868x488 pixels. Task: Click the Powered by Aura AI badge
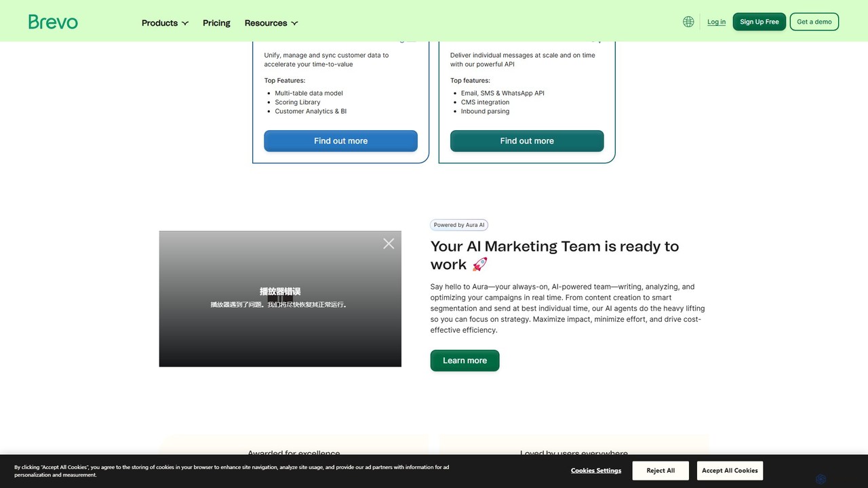point(459,225)
